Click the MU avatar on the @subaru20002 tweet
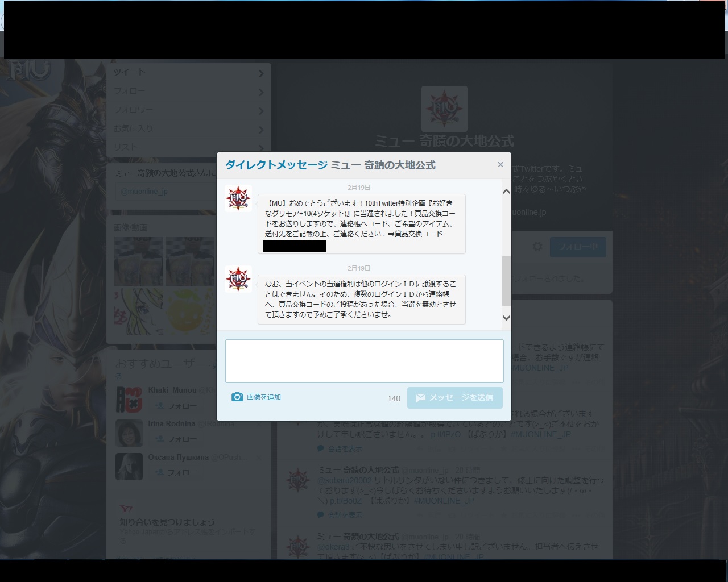The height and width of the screenshot is (582, 728). pos(298,481)
